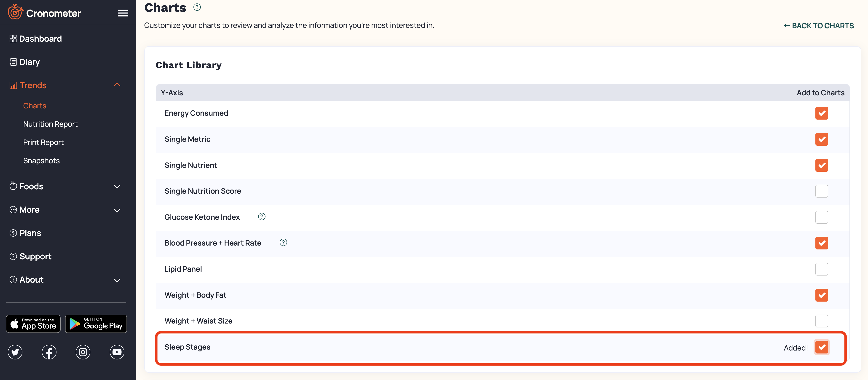The width and height of the screenshot is (868, 380).
Task: Open the Charts submenu item
Action: [35, 106]
